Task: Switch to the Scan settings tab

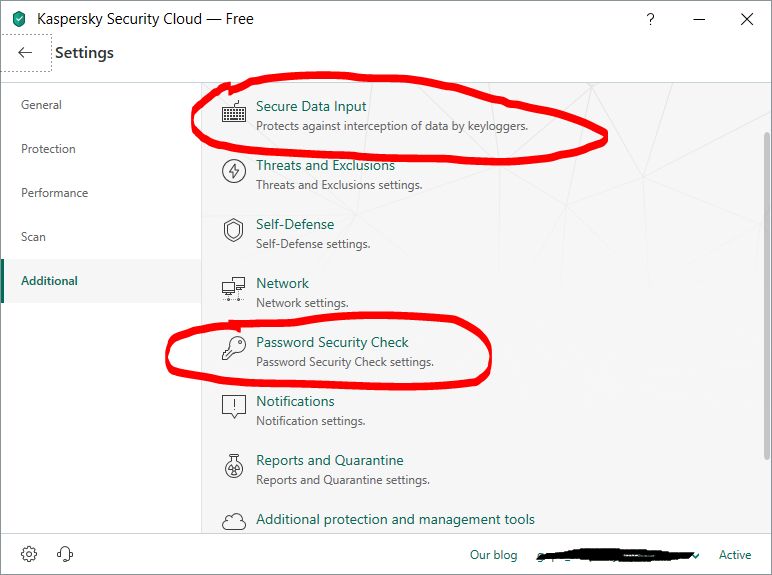Action: [34, 237]
